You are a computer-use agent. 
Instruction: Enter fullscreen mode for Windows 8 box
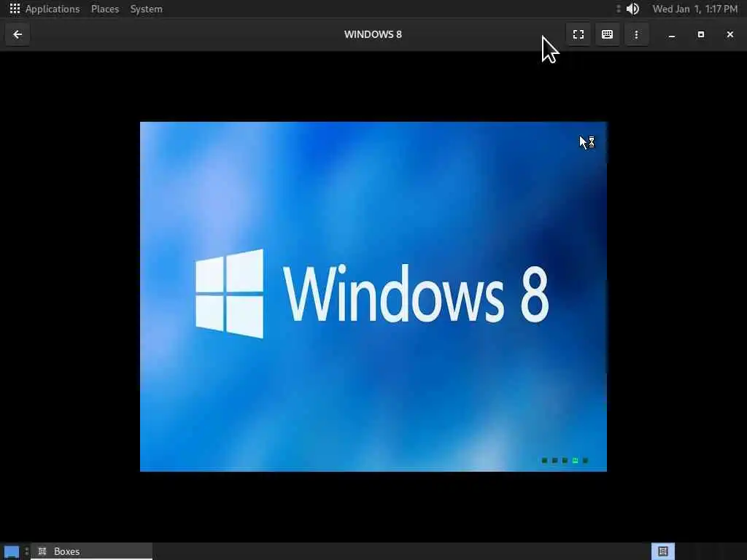pos(578,34)
